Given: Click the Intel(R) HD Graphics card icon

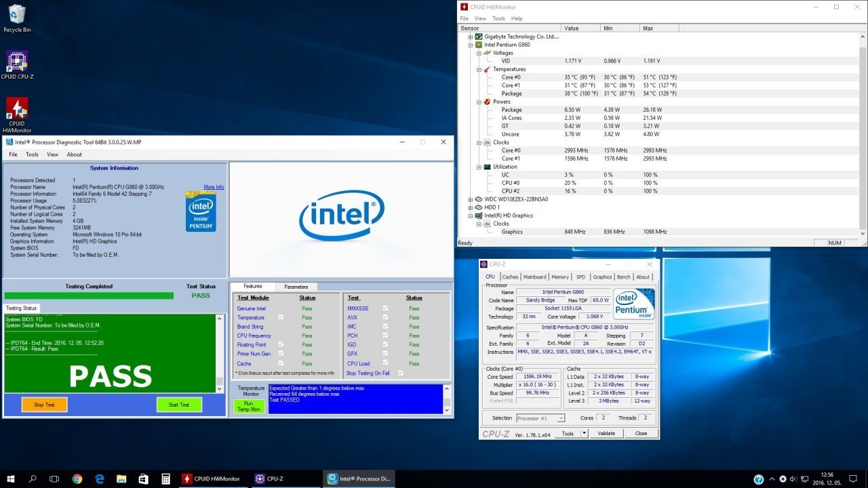Looking at the screenshot, I should point(479,216).
